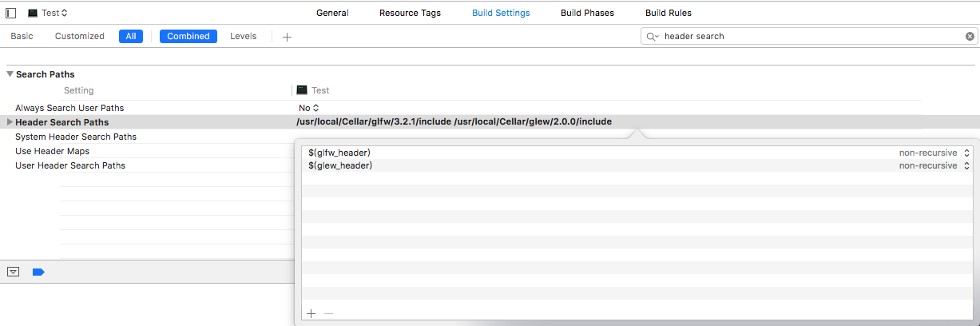Remove a path with the popover minus button
The width and height of the screenshot is (980, 326).
pyautogui.click(x=328, y=313)
